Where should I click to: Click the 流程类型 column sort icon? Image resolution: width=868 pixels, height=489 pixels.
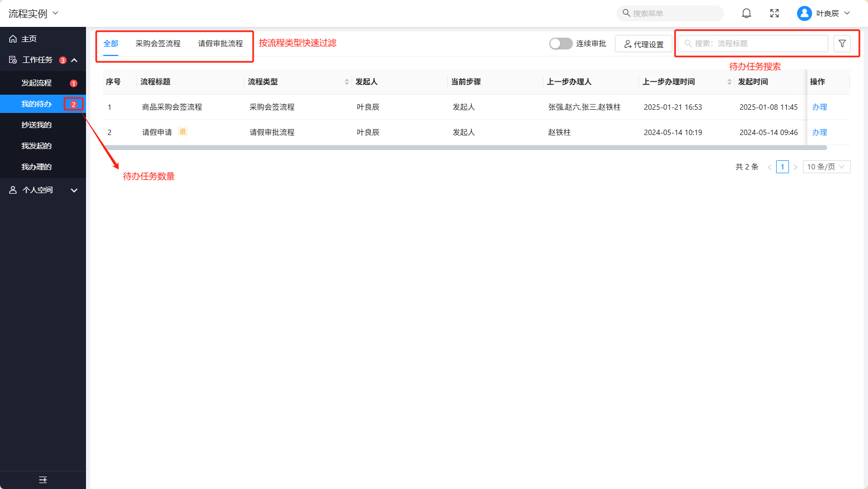[347, 82]
